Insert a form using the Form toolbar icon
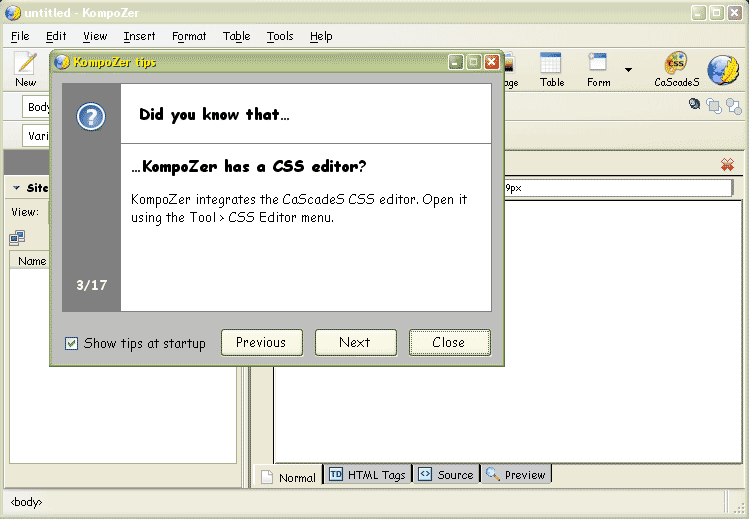 tap(598, 70)
